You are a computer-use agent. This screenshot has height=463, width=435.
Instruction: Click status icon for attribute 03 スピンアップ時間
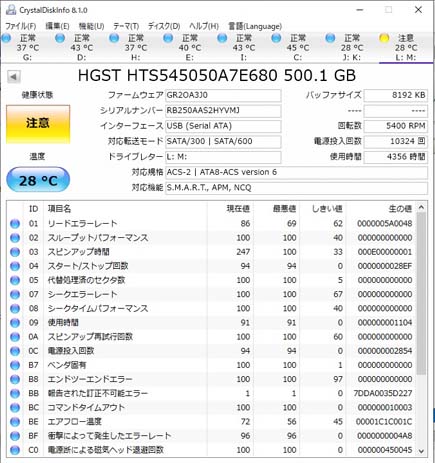click(15, 252)
